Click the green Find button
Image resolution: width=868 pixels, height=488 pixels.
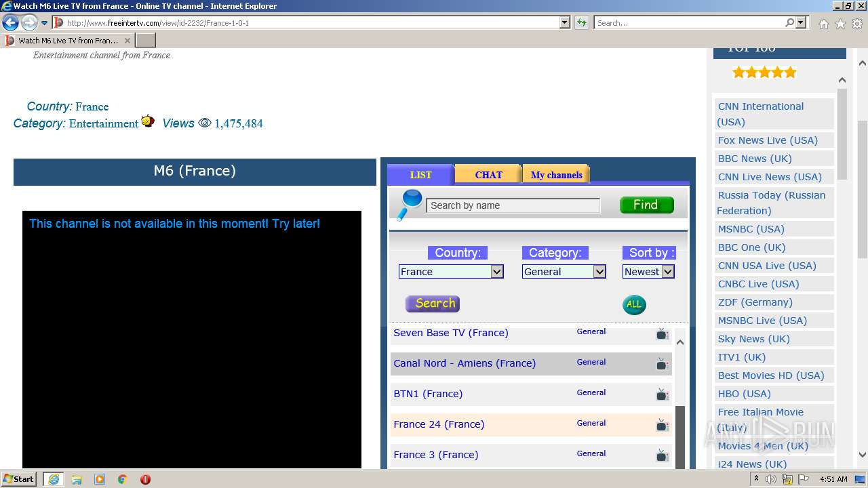(x=646, y=205)
